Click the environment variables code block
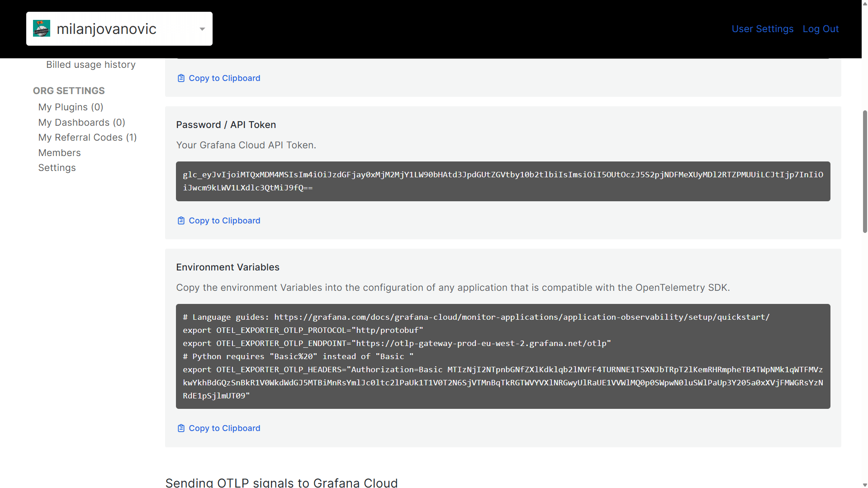Image resolution: width=868 pixels, height=488 pixels. pos(503,356)
